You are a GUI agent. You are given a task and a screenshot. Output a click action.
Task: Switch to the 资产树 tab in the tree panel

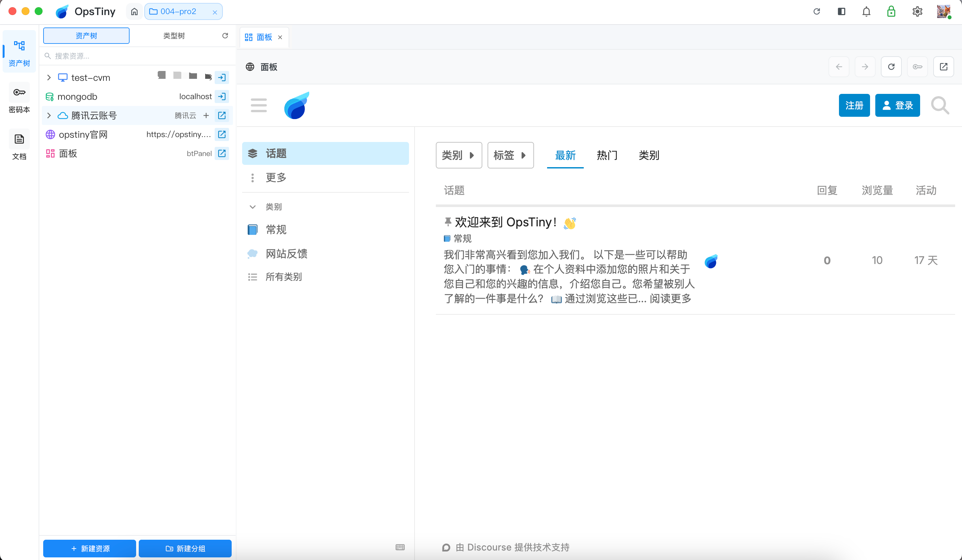[86, 36]
